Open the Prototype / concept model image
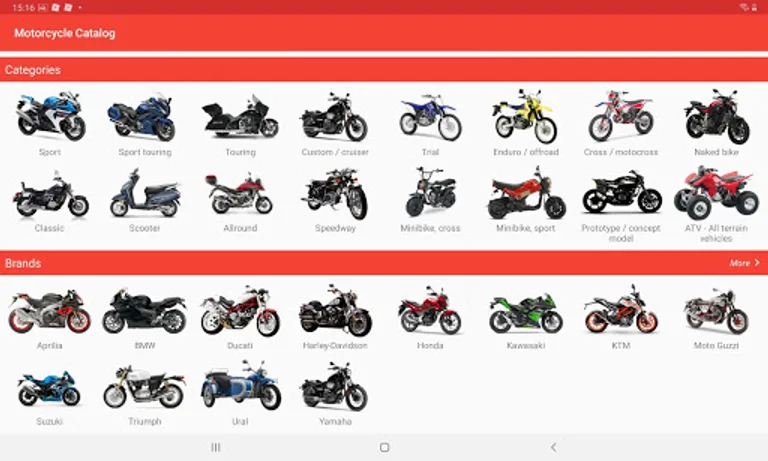768x461 pixels. pyautogui.click(x=621, y=193)
